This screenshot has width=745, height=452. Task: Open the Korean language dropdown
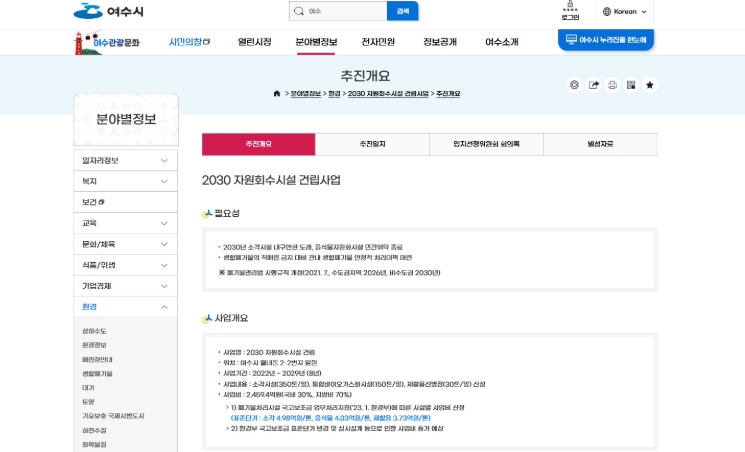[x=626, y=12]
